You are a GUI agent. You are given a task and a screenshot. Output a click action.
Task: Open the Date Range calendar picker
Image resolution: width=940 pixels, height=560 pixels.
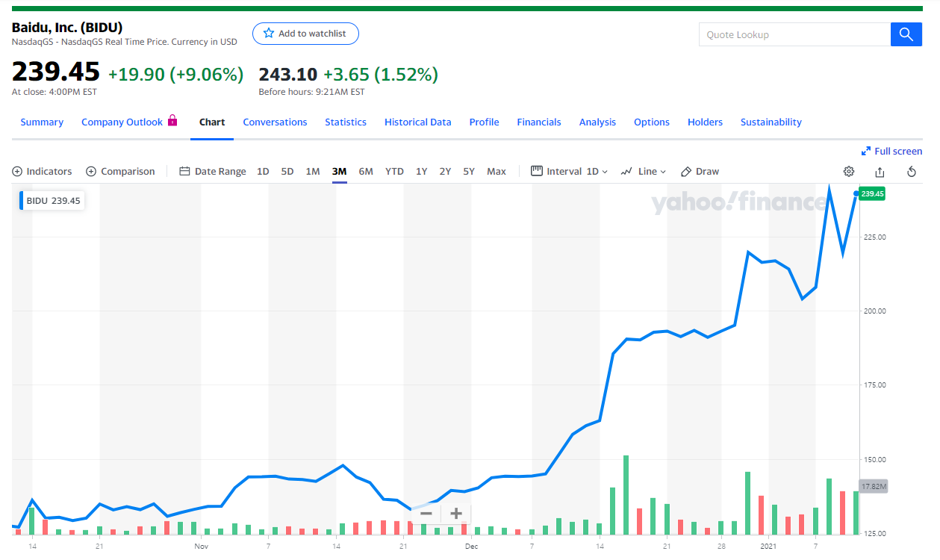213,172
